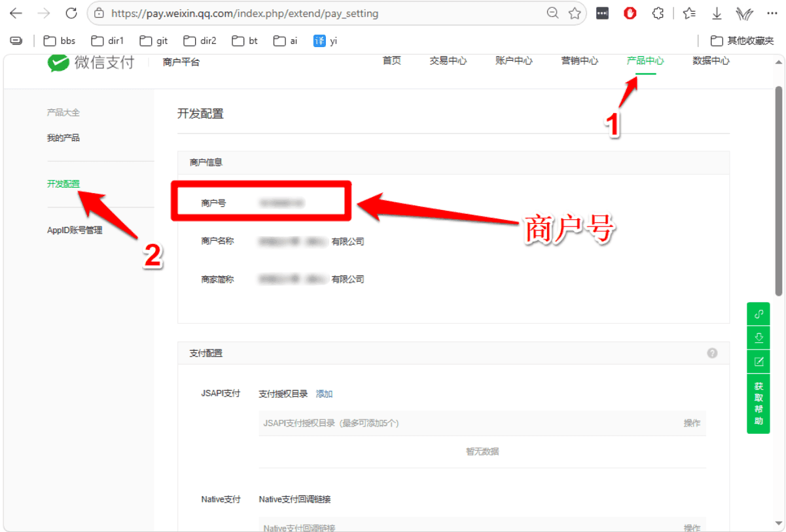Open the bt bookmark folder
The width and height of the screenshot is (786, 532).
[245, 41]
